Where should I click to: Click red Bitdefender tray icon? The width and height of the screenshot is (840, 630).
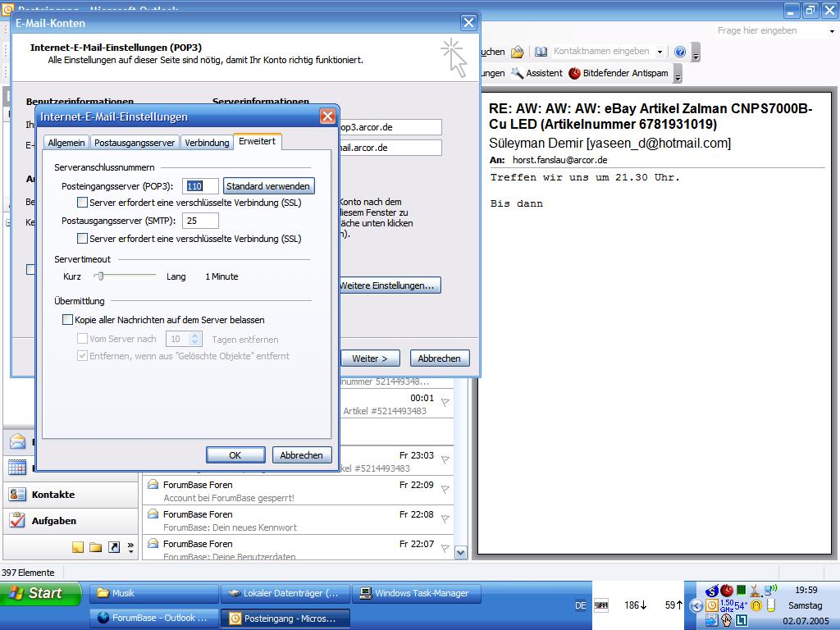point(727,591)
